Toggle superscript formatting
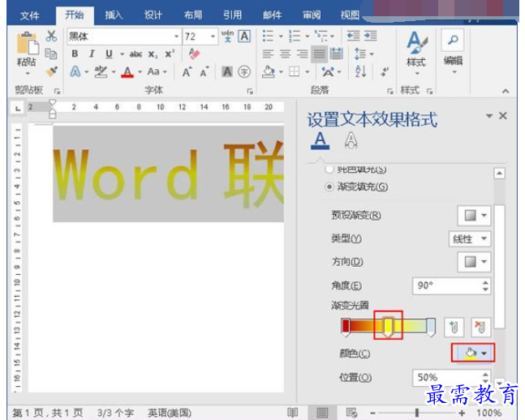Viewport: 525px width, 420px height. point(170,54)
